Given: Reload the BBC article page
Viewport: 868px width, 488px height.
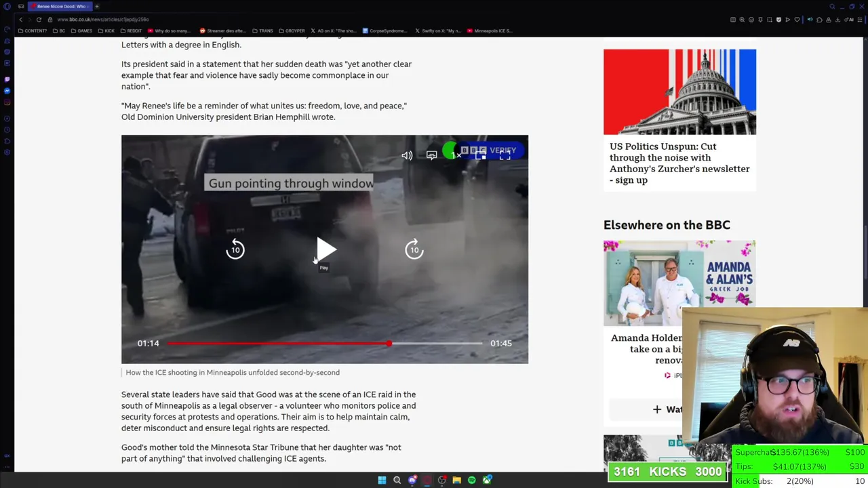Looking at the screenshot, I should click(39, 20).
